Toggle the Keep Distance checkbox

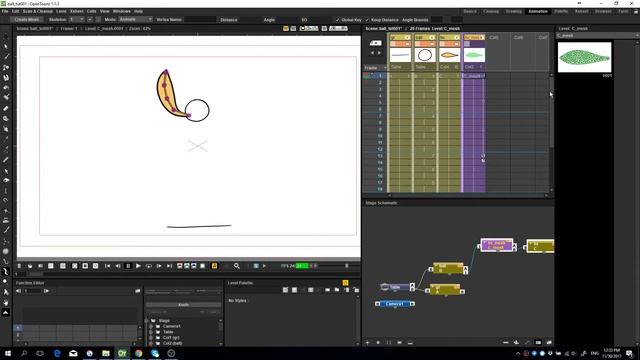(367, 20)
